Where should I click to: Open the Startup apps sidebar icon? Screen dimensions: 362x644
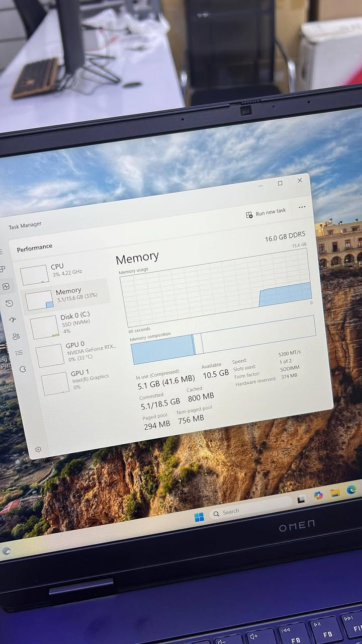point(13,319)
